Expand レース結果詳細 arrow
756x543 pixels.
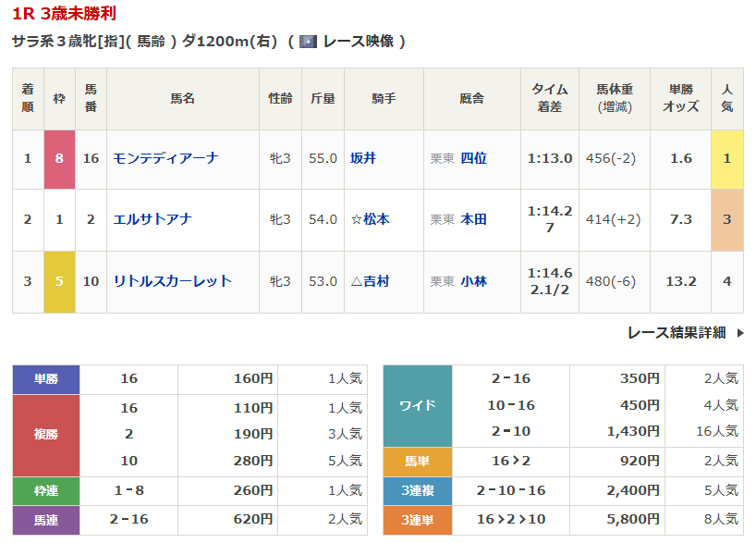coord(739,333)
